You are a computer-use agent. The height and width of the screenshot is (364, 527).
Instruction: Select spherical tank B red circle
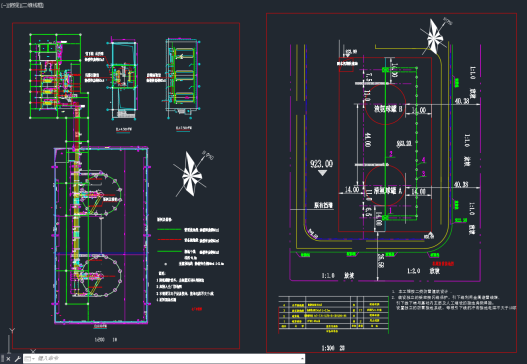(x=385, y=105)
